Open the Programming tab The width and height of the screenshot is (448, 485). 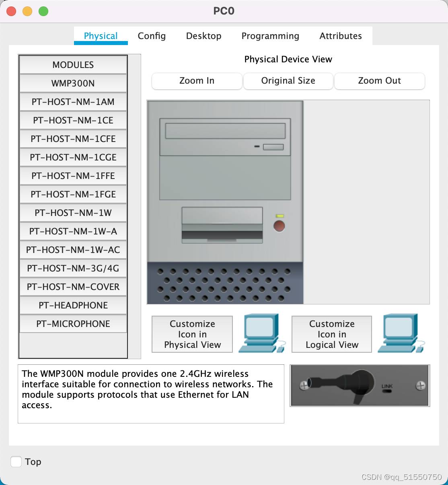(270, 36)
